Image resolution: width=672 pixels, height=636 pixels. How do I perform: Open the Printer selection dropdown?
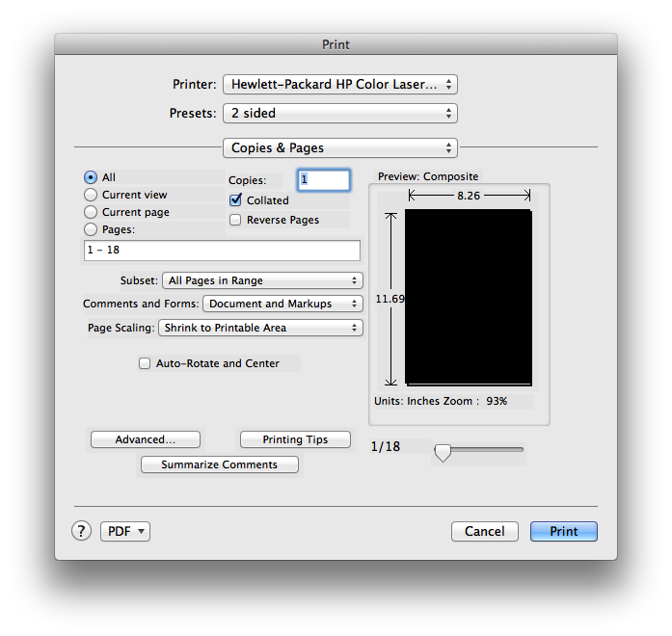click(x=340, y=85)
